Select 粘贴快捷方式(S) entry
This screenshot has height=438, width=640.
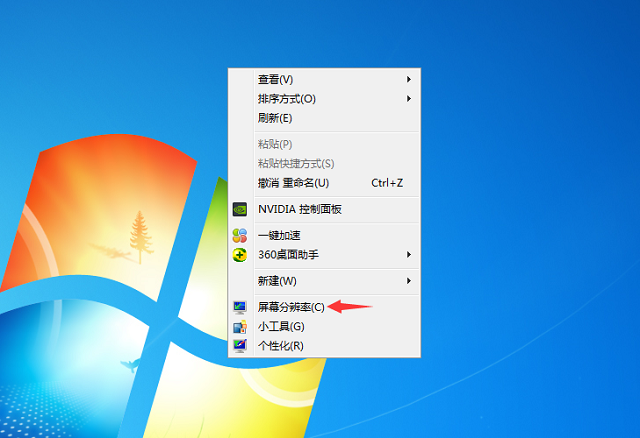tap(324, 164)
